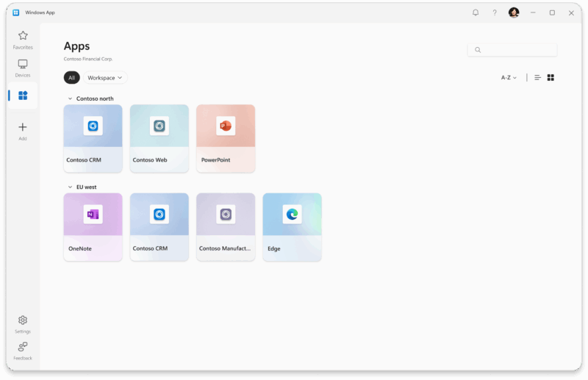The height and width of the screenshot is (380, 588).
Task: Open the OneNote app tile
Action: tap(93, 227)
